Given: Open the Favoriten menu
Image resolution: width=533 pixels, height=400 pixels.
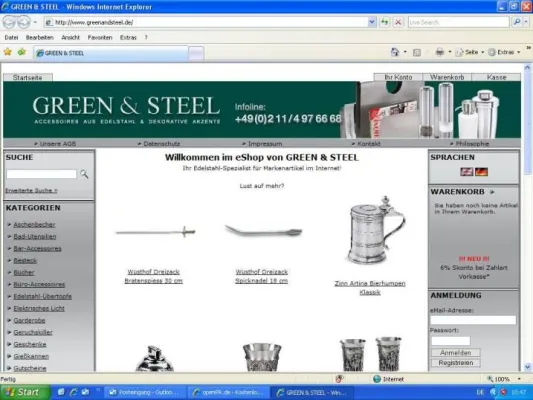Looking at the screenshot, I should (100, 37).
